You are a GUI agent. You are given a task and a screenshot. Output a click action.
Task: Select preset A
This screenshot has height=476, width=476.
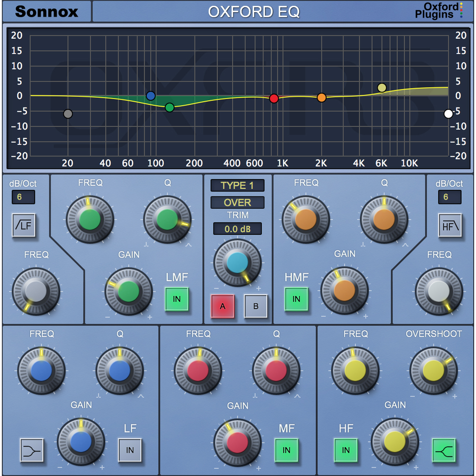tap(223, 306)
